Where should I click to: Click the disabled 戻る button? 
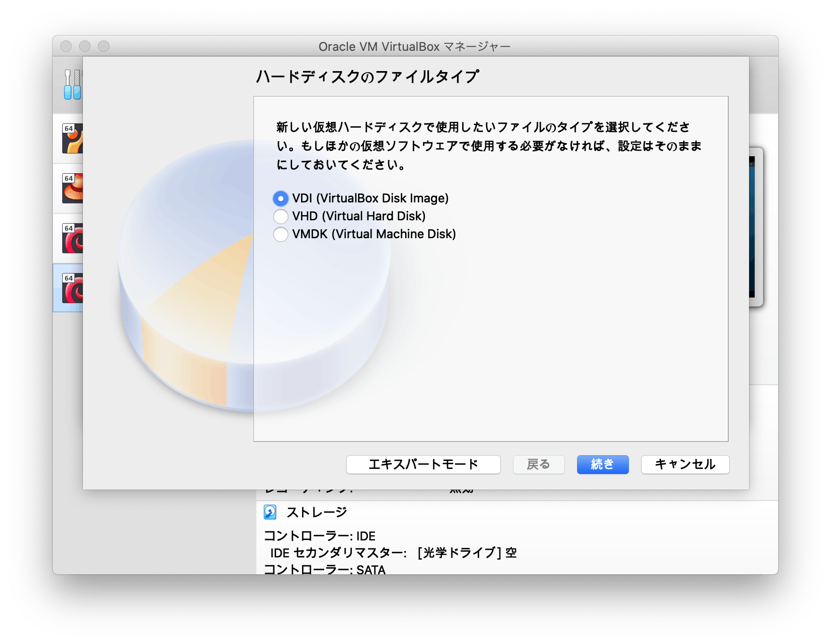tap(538, 464)
